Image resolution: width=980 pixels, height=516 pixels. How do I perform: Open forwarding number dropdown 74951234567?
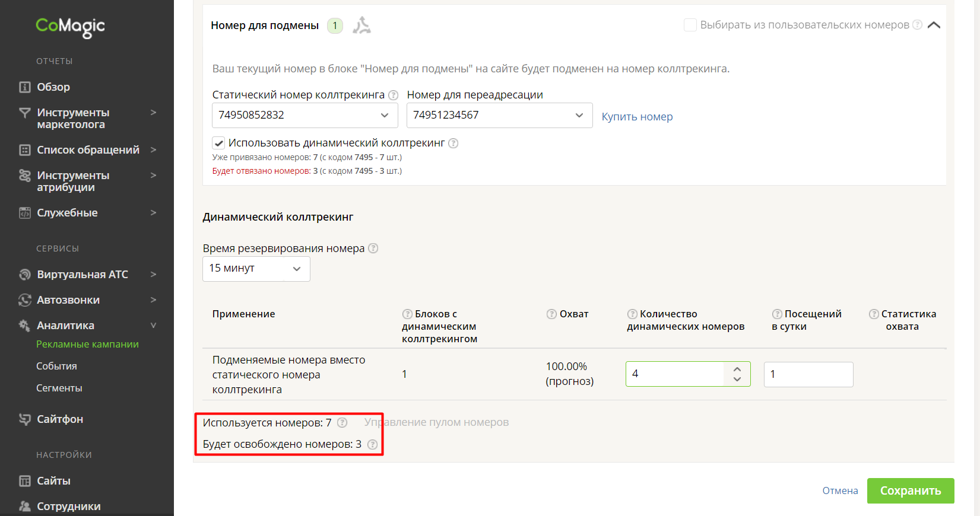pos(500,115)
